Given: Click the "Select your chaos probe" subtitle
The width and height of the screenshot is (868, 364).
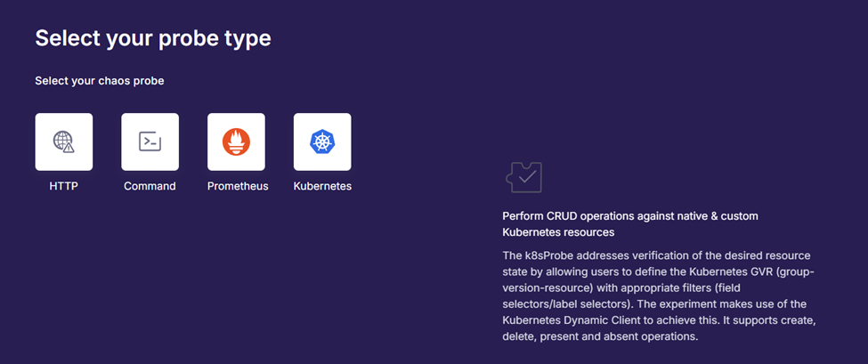Looking at the screenshot, I should point(100,81).
